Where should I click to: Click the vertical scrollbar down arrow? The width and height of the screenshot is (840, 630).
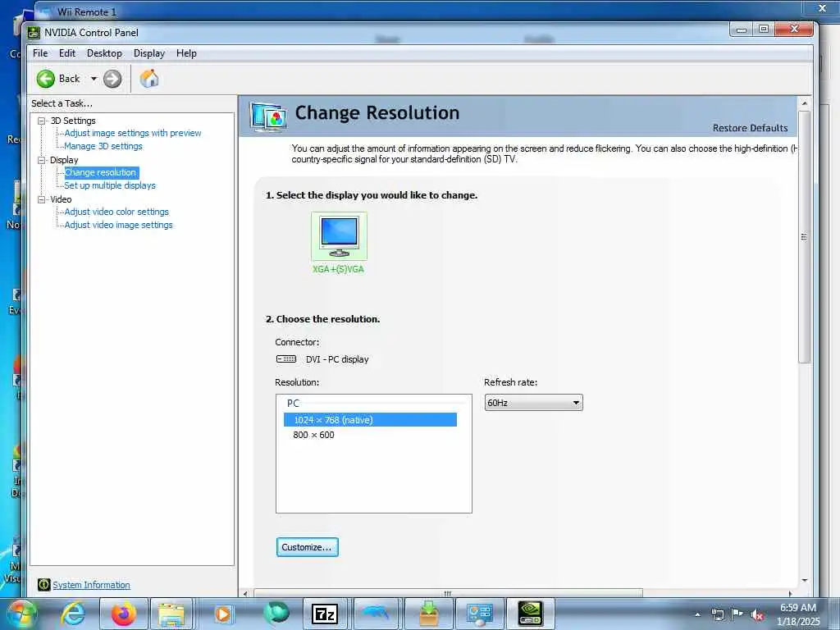click(x=804, y=581)
